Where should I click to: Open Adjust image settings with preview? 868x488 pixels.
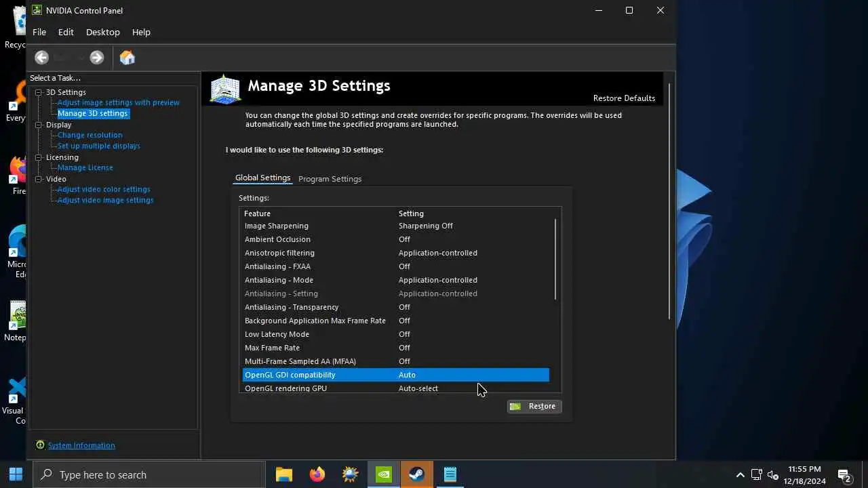pos(119,102)
